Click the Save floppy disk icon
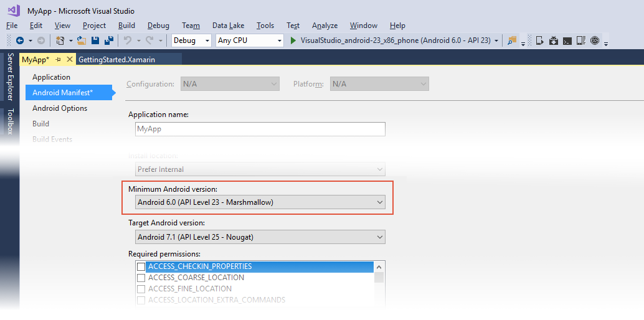The height and width of the screenshot is (320, 644). 95,40
